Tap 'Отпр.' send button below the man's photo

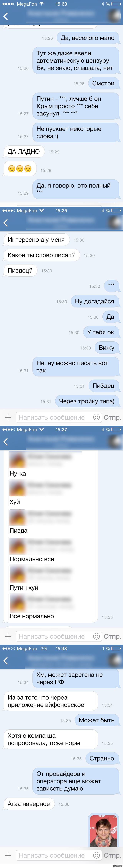pyautogui.click(x=112, y=855)
